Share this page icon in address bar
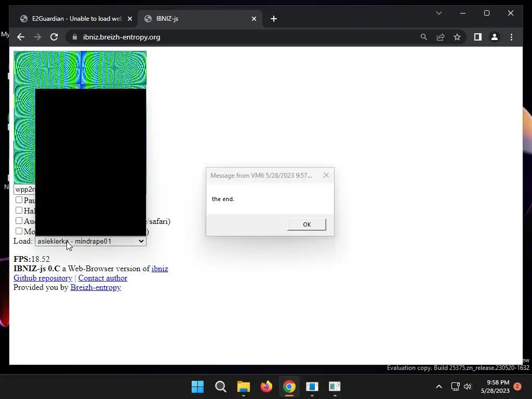Viewport: 532px width, 399px height. click(x=441, y=37)
